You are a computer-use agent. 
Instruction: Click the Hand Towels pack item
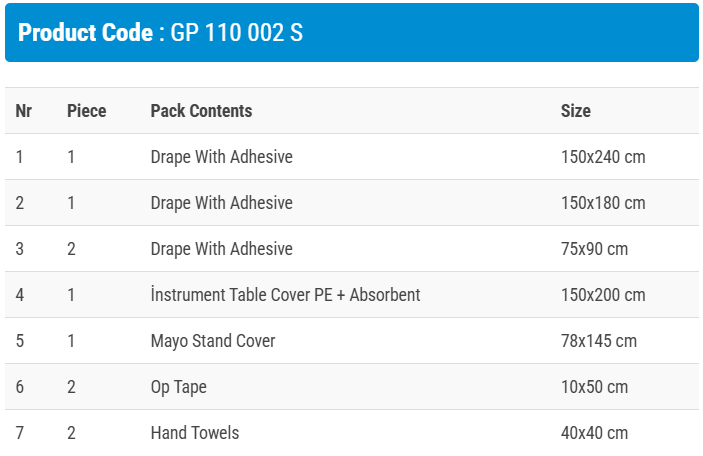tap(195, 433)
